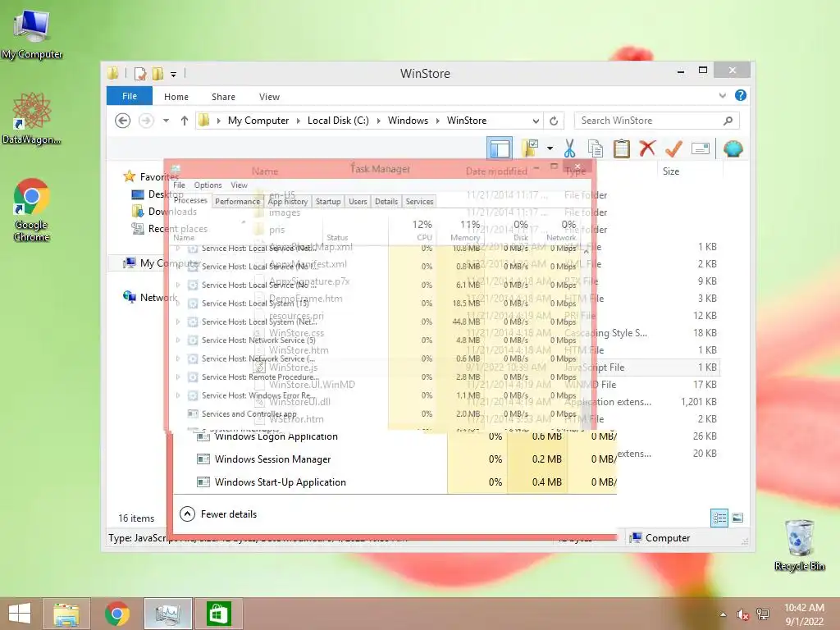Screen dimensions: 840x630
Task: Click the Cut scissors icon
Action: [569, 148]
